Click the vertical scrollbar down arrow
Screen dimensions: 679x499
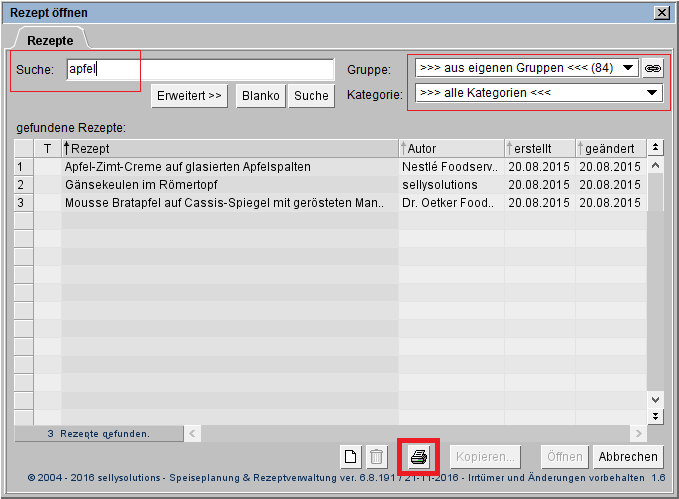click(x=656, y=415)
